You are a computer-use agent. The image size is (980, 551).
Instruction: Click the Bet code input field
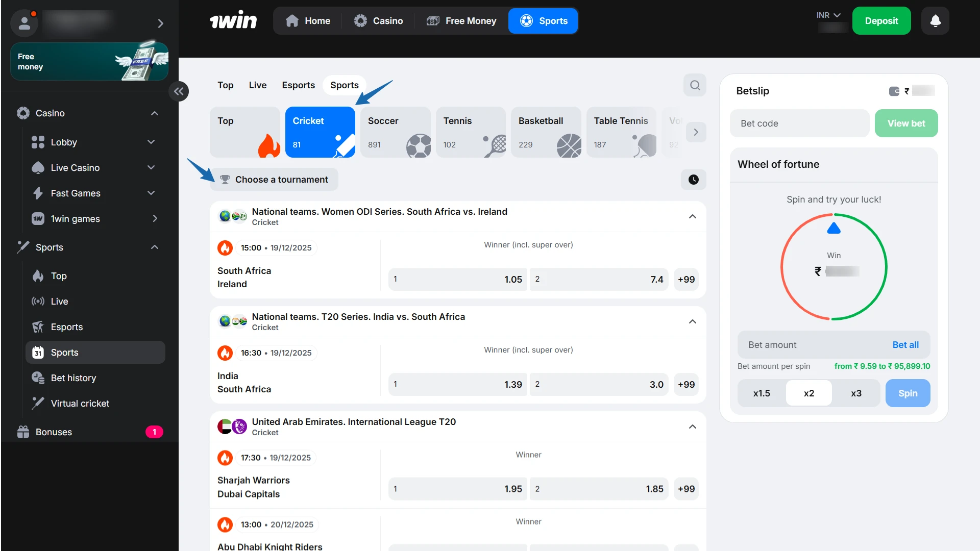[x=799, y=123]
